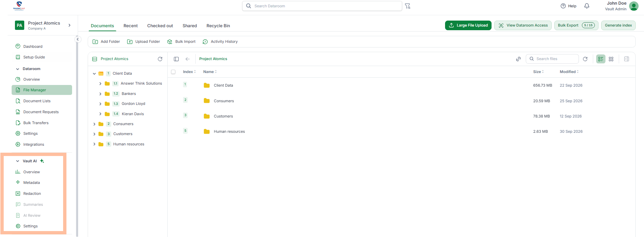Open Human resources folder in file list
This screenshot has height=237, width=644.
(229, 131)
